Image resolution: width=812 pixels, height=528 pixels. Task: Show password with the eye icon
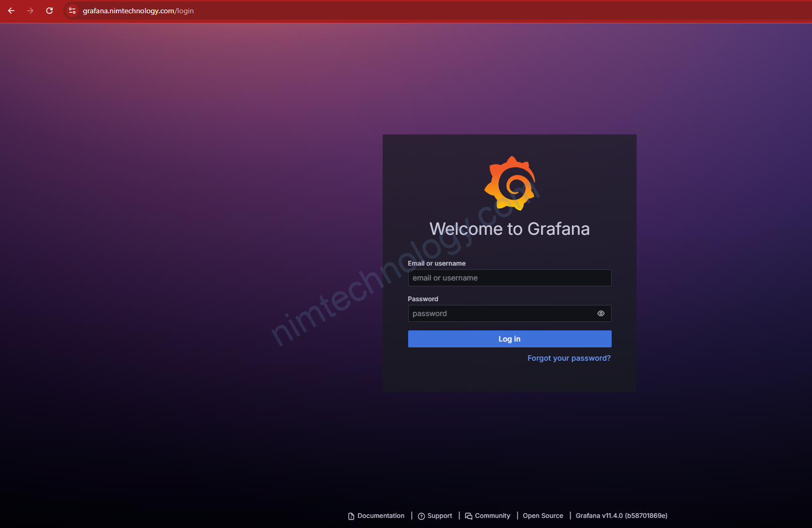[x=601, y=313]
